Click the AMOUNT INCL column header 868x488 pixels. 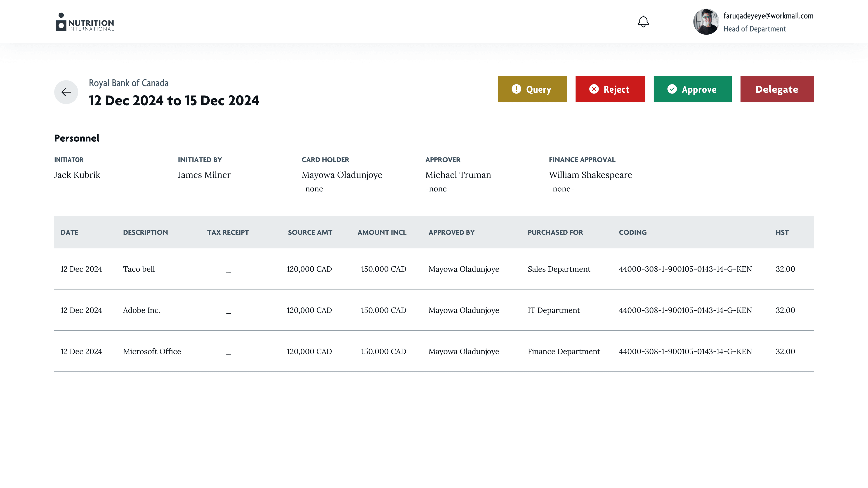tap(382, 232)
